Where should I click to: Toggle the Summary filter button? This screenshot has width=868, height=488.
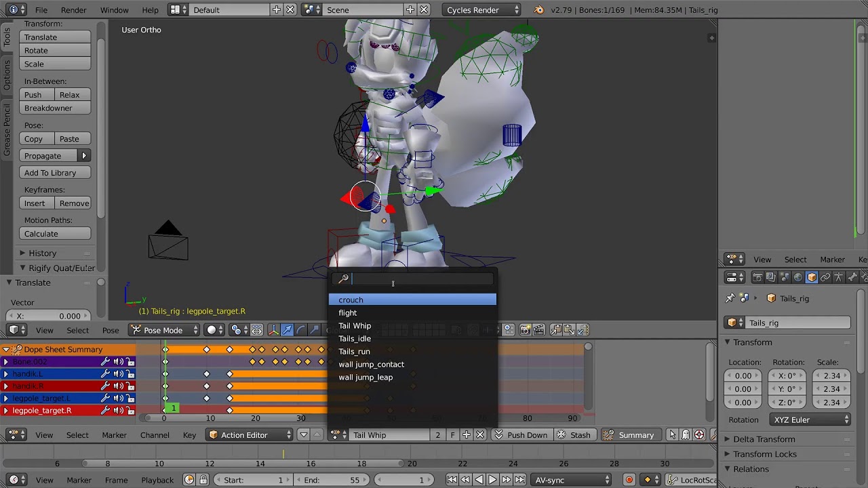tap(630, 435)
